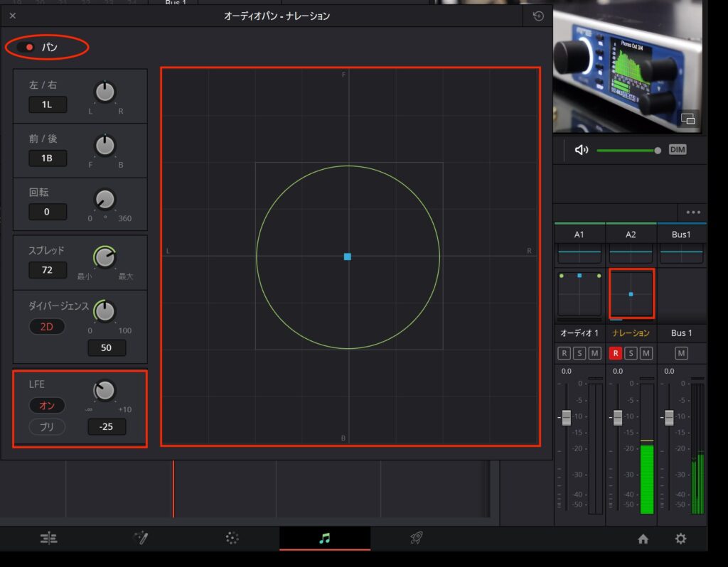Click the home icon in bottom bar

(643, 539)
